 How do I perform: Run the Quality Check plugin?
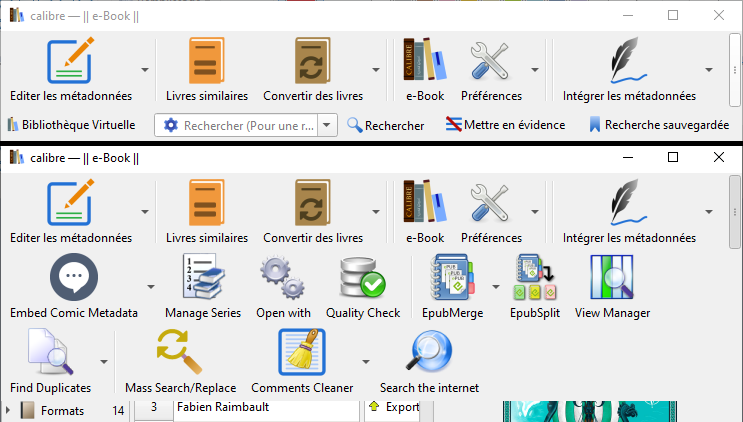pyautogui.click(x=363, y=287)
